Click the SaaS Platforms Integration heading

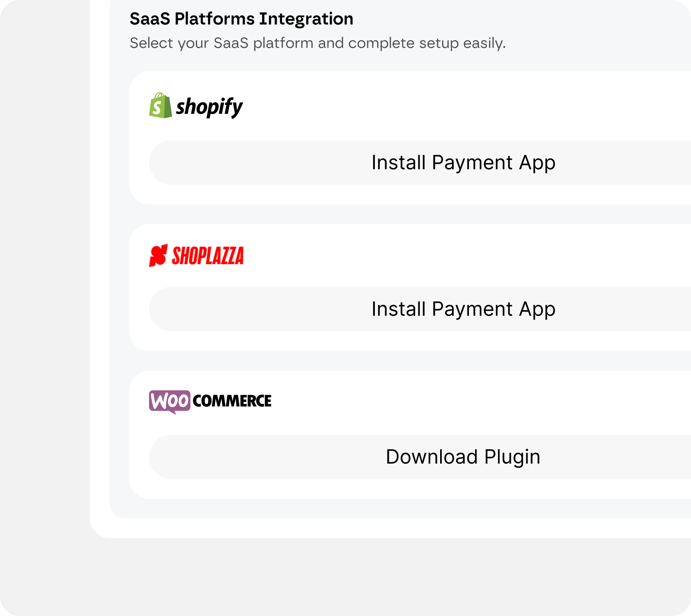[241, 19]
